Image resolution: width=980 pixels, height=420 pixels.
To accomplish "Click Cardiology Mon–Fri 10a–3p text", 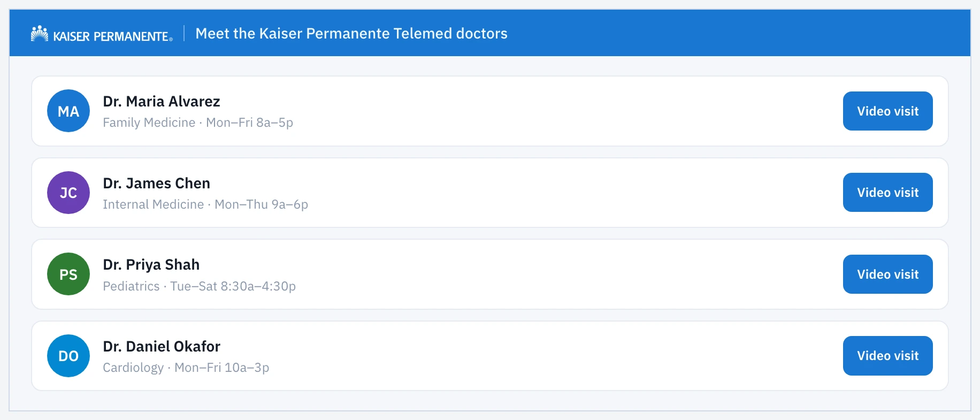I will pyautogui.click(x=186, y=368).
